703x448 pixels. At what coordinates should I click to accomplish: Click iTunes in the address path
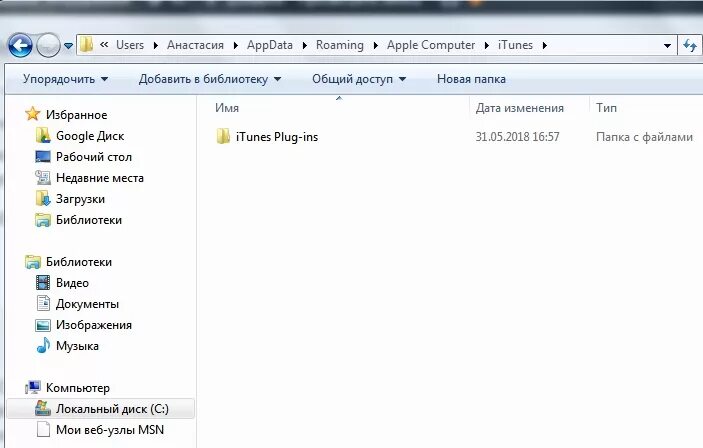click(x=515, y=45)
